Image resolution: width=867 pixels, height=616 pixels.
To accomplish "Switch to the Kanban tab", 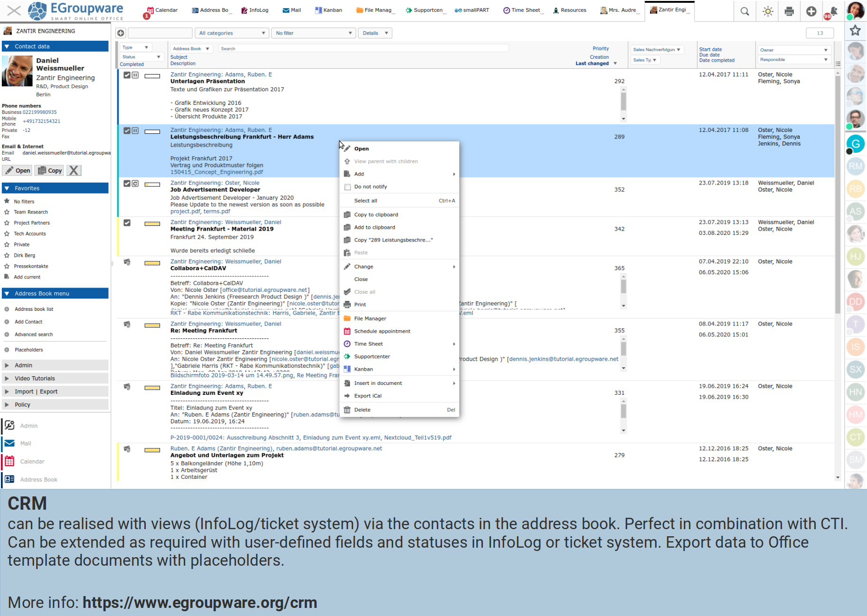I will pos(329,10).
